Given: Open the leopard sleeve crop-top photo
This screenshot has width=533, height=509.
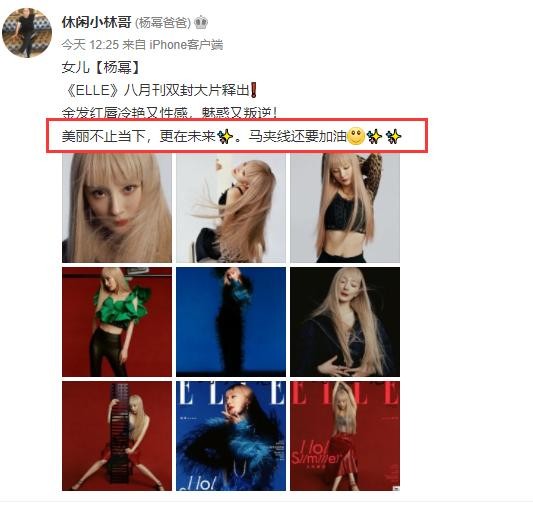Looking at the screenshot, I should pos(345,208).
